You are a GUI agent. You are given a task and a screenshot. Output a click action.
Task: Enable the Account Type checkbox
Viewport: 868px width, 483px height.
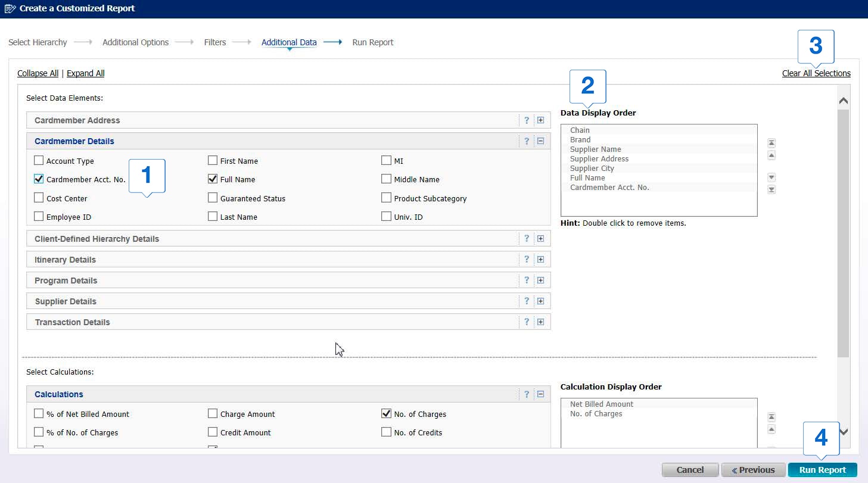[39, 161]
